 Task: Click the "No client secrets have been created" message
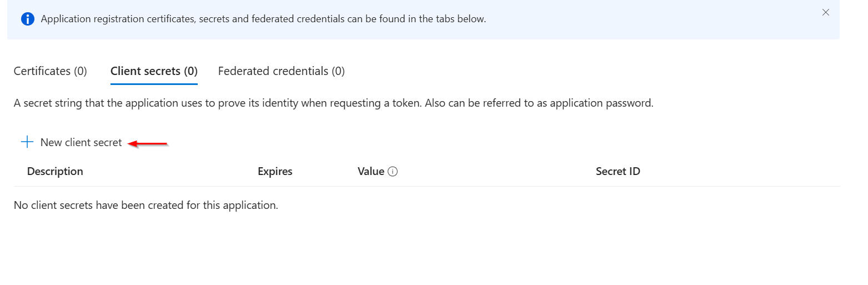tap(145, 205)
